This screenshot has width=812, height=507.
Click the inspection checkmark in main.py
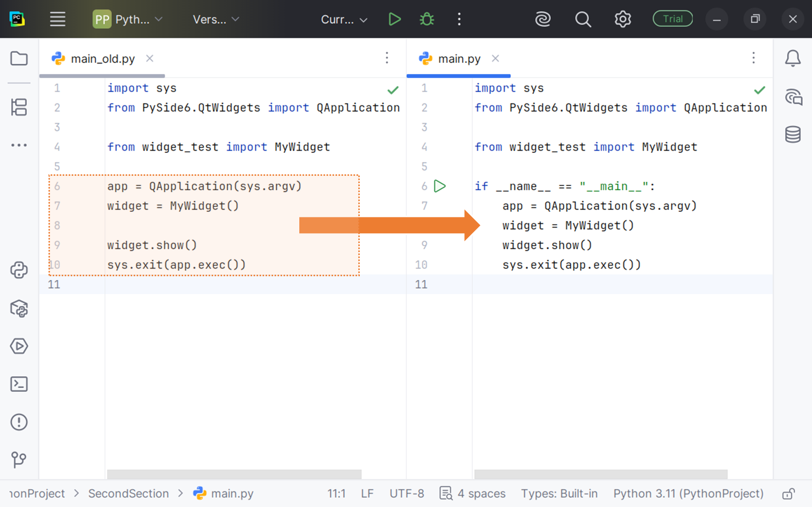tap(760, 90)
